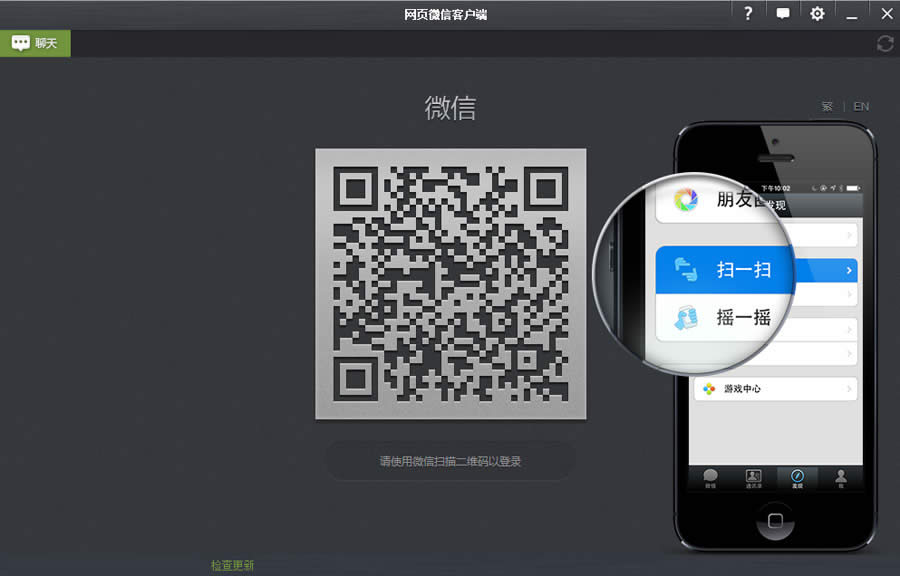Minimize the window
This screenshot has width=900, height=576.
click(x=852, y=14)
